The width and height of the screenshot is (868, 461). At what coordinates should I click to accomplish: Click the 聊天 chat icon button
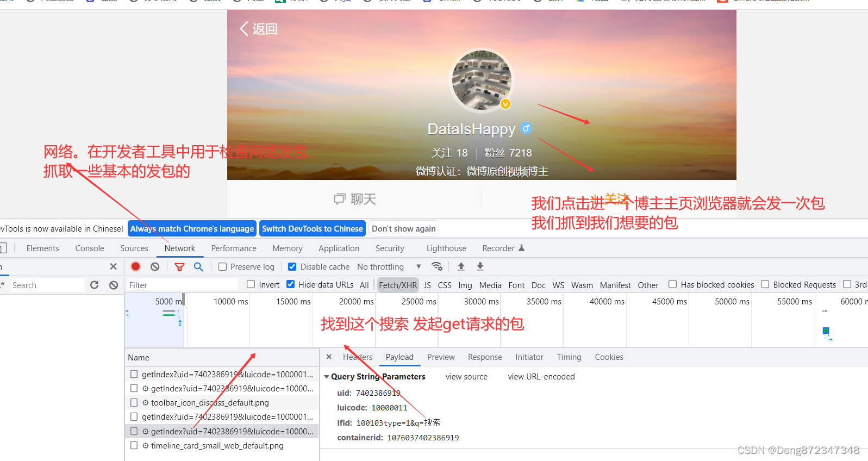point(354,199)
